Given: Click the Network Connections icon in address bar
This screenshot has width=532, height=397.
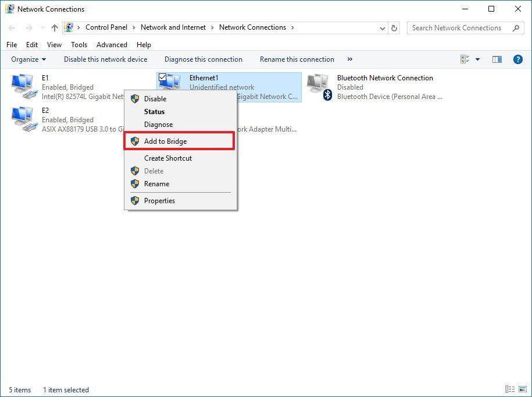Looking at the screenshot, I should 69,27.
